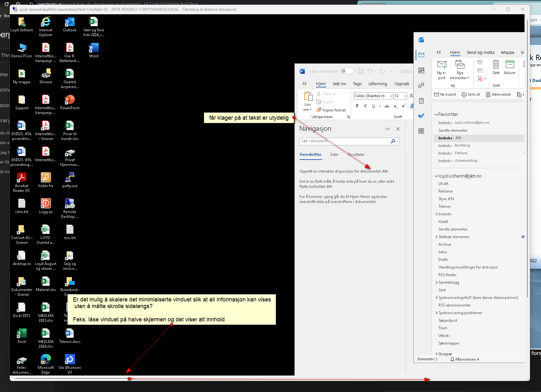Click the Slett trash can icon
The height and width of the screenshot is (392, 541).
496,65
